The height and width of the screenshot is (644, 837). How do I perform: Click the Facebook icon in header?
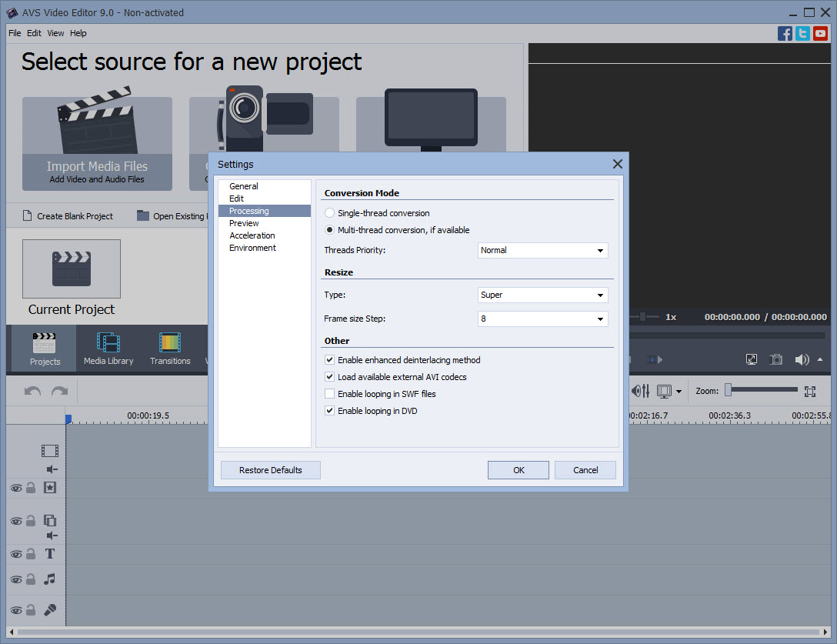tap(785, 33)
